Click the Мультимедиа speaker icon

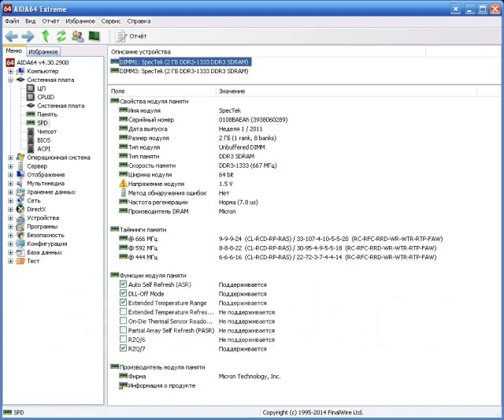coord(20,184)
